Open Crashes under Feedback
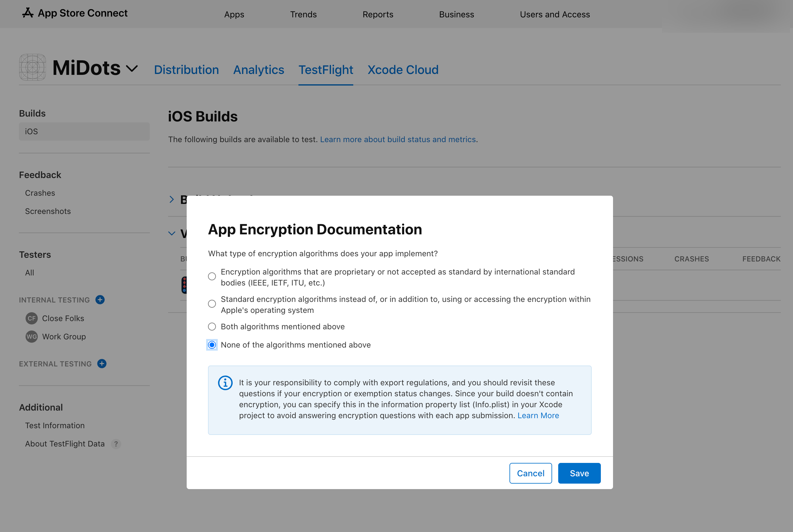This screenshot has width=793, height=532. (40, 193)
